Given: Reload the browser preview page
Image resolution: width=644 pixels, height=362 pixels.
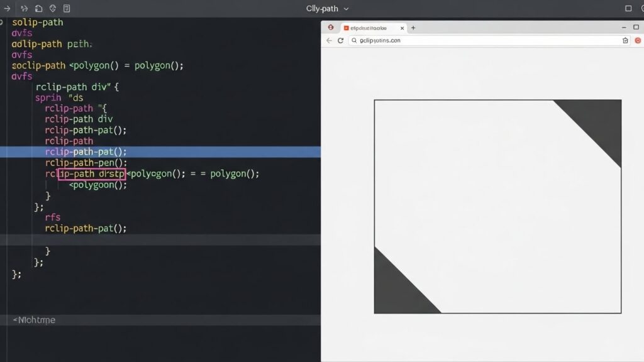Looking at the screenshot, I should [341, 40].
